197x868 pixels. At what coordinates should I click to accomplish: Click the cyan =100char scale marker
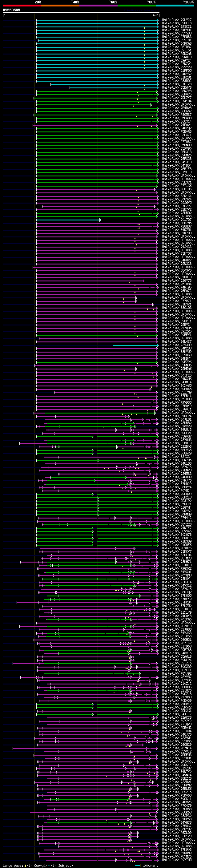click(138, 866)
